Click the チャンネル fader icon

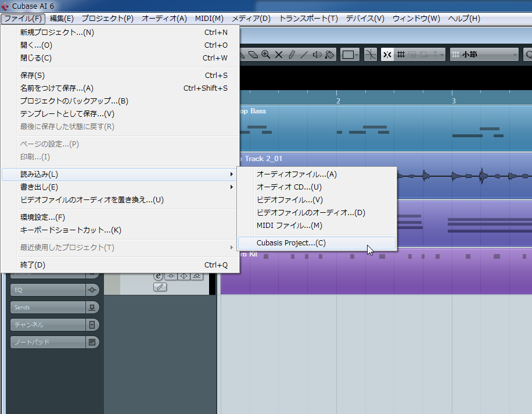(x=92, y=324)
